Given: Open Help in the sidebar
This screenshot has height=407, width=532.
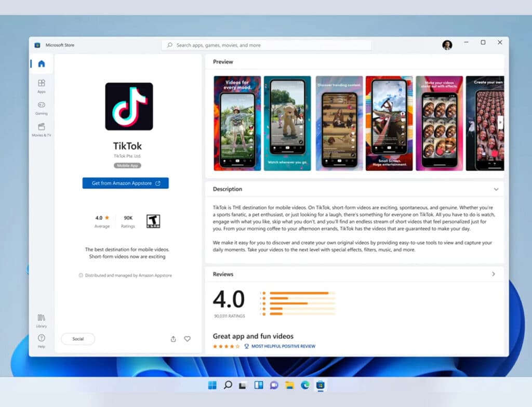Looking at the screenshot, I should tap(42, 341).
